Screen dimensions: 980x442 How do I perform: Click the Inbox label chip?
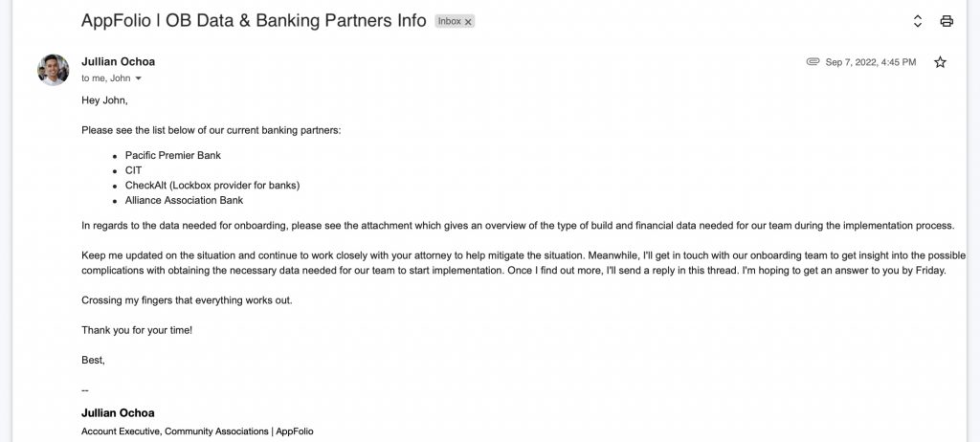[x=450, y=22]
